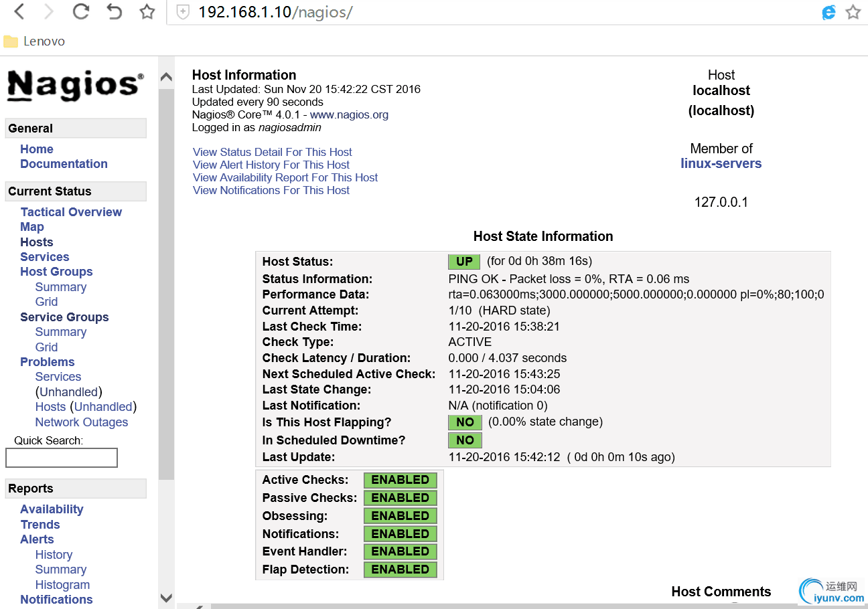
Task: Open the www.nagios.org link
Action: coord(349,114)
